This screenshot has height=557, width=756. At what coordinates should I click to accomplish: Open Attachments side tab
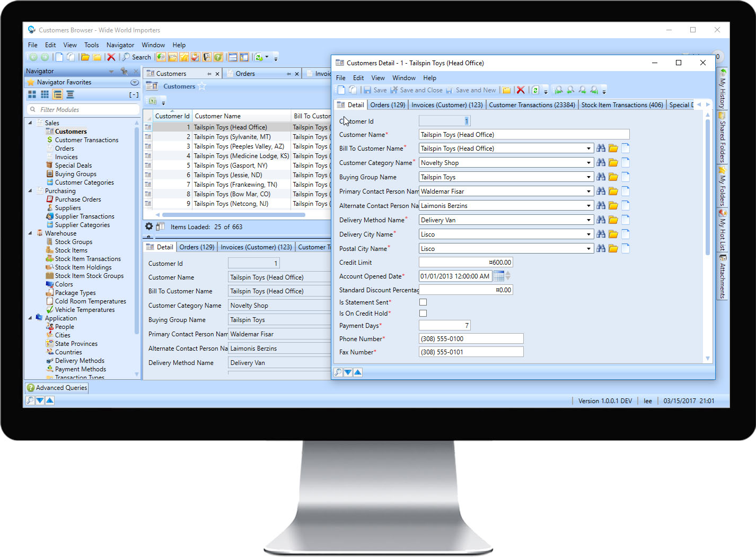[x=722, y=276]
